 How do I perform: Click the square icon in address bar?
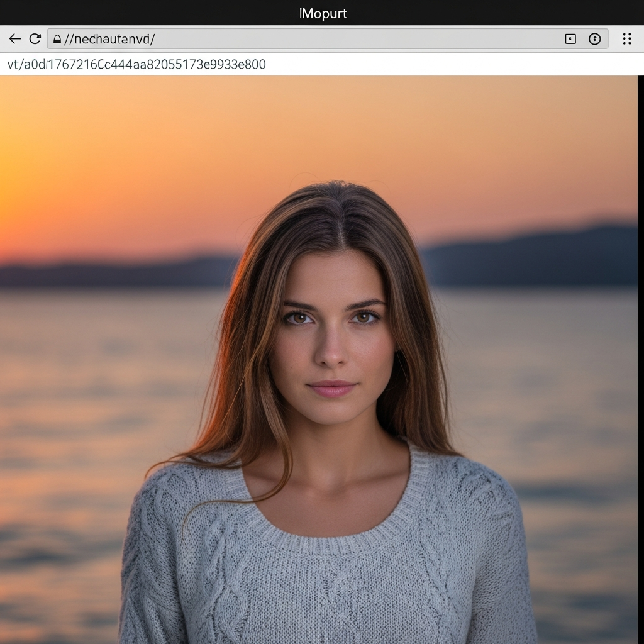pyautogui.click(x=570, y=39)
